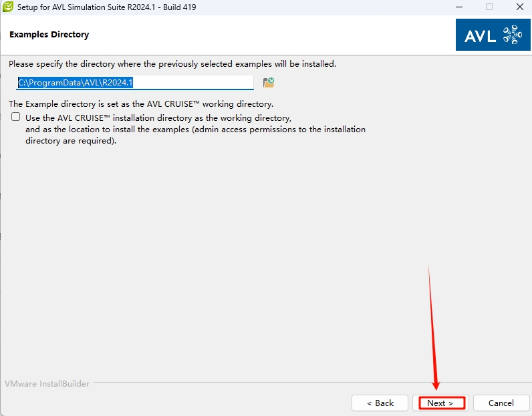Click the 'and as the location to install' line

(195, 129)
